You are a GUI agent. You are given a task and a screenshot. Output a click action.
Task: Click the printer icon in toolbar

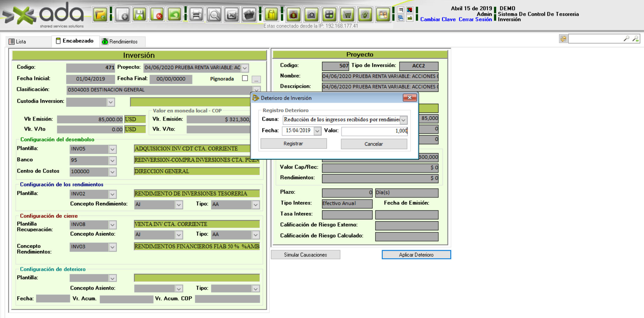tap(196, 15)
